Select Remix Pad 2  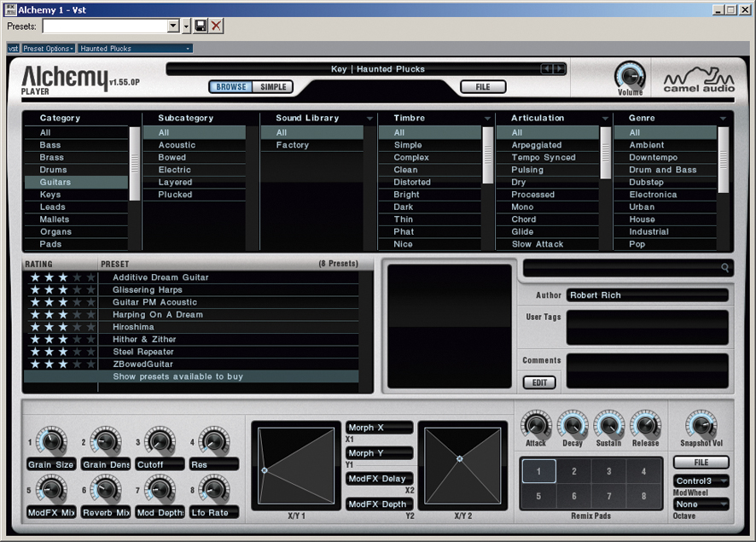coord(573,471)
